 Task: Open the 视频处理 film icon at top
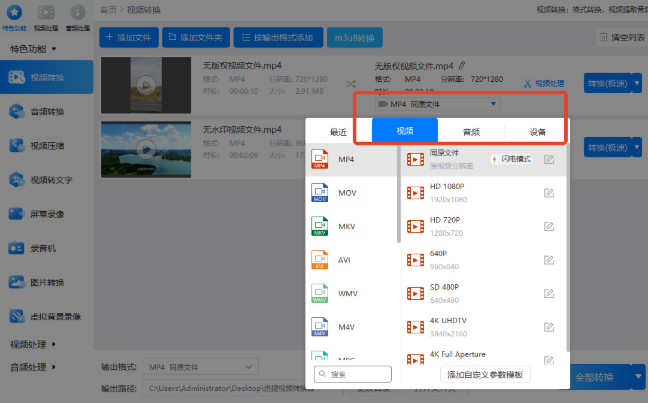tap(46, 12)
